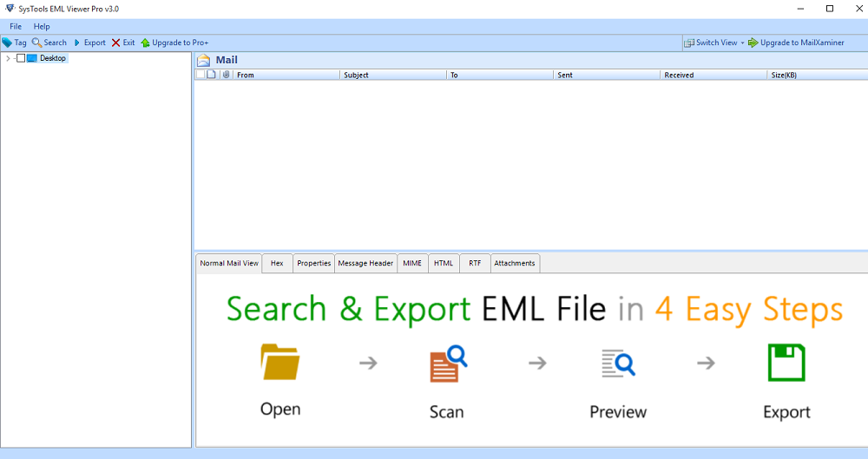
Task: Click the SysTools app logo in title bar
Action: tap(10, 9)
